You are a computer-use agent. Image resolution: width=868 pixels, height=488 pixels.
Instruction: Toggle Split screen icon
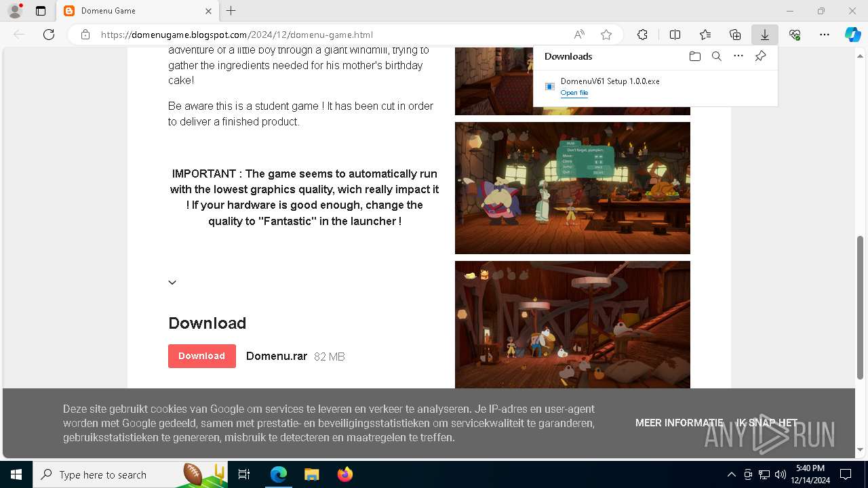pyautogui.click(x=675, y=35)
